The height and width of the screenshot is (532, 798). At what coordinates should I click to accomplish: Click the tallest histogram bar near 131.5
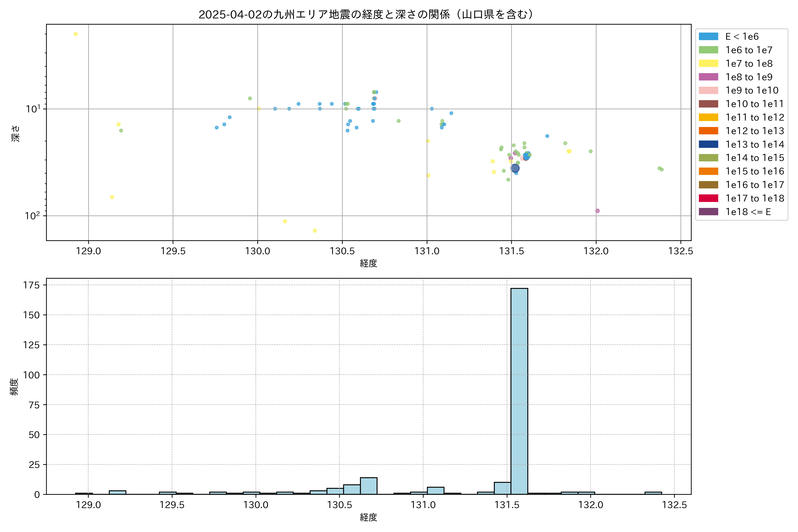coord(519,390)
